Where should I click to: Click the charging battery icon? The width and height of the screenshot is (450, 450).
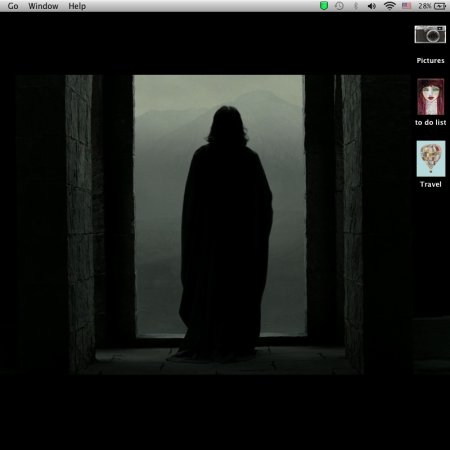440,6
